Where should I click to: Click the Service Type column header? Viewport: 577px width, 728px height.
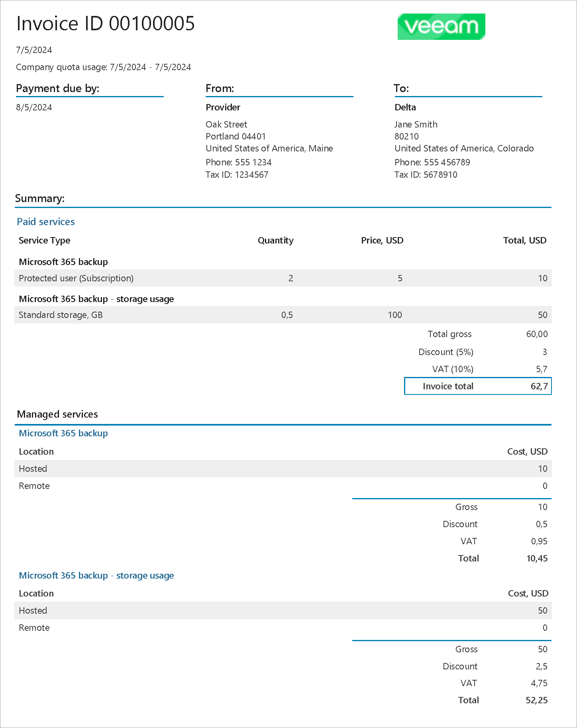(x=45, y=240)
